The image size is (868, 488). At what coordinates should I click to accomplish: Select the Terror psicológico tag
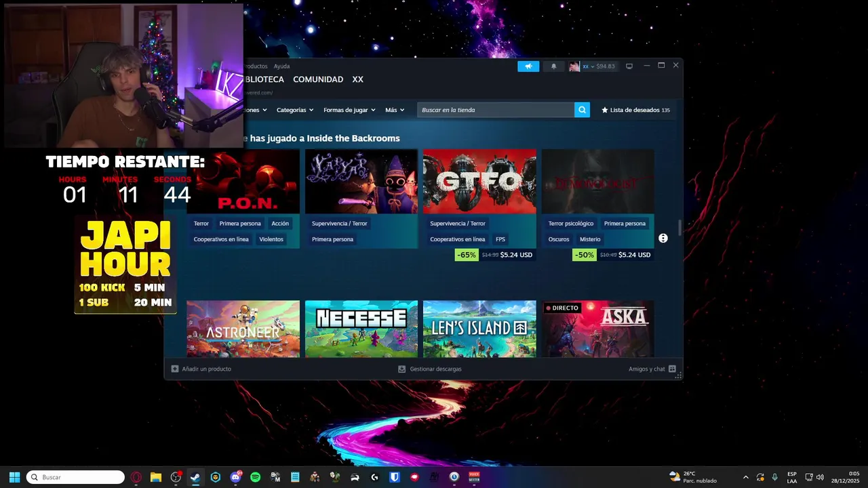[571, 224]
